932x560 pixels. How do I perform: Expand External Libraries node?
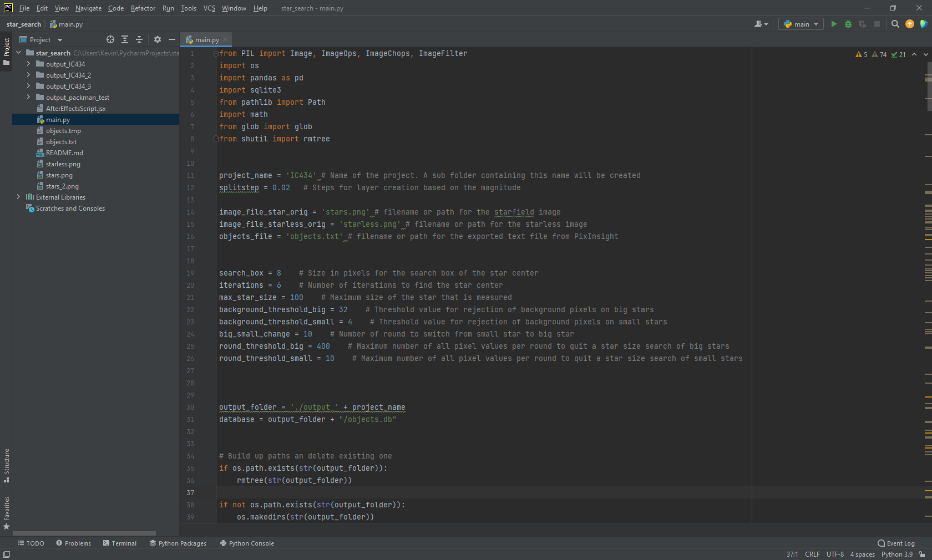18,197
